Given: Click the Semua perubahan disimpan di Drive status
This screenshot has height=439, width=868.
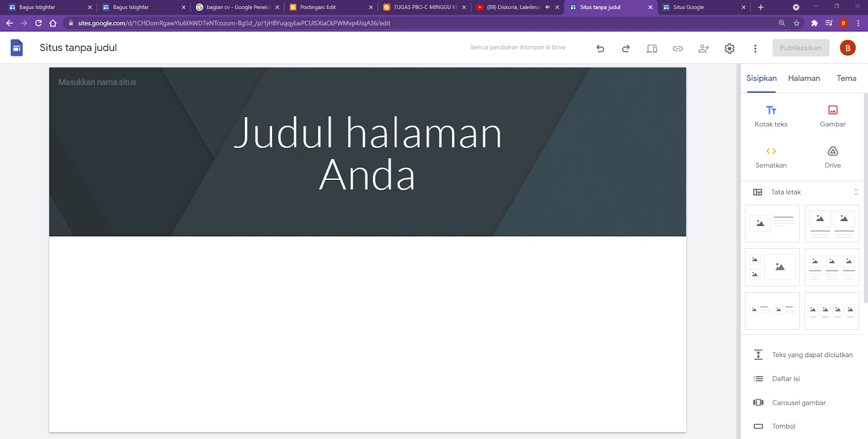Looking at the screenshot, I should pyautogui.click(x=518, y=48).
